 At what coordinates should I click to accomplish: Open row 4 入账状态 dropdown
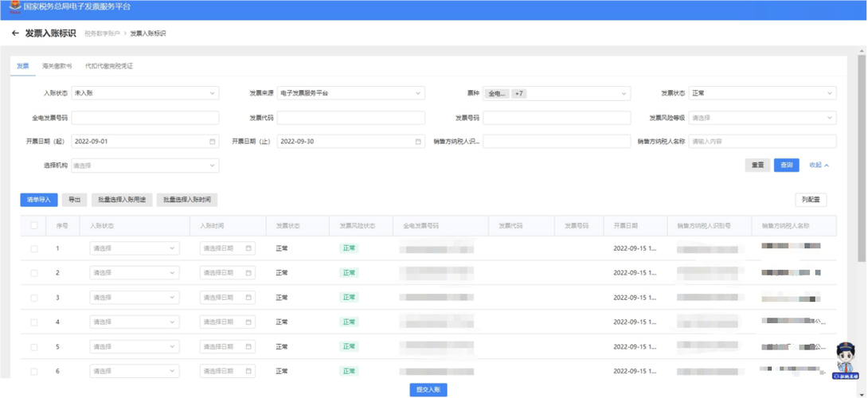[135, 322]
